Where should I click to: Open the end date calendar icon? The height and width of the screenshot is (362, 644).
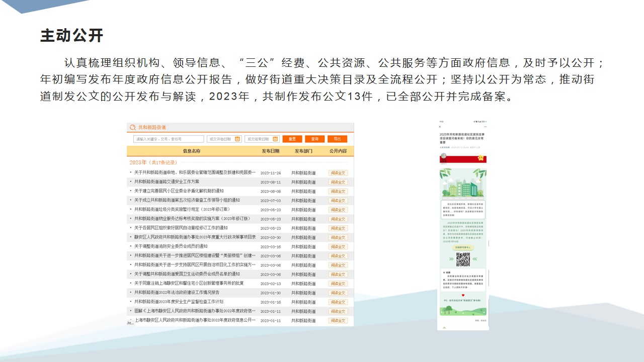[275, 139]
